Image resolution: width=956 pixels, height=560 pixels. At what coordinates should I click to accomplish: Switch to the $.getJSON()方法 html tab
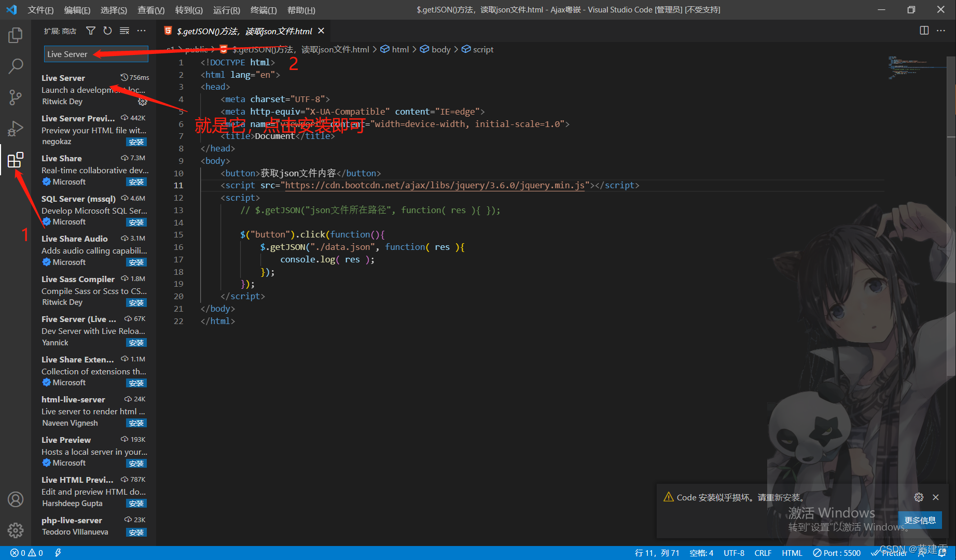[x=244, y=31]
